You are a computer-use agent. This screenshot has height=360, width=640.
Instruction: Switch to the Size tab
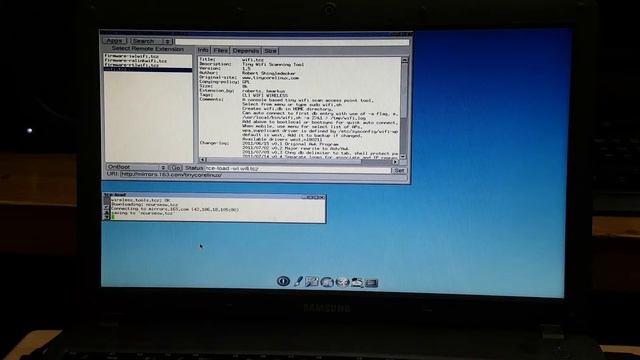[270, 51]
